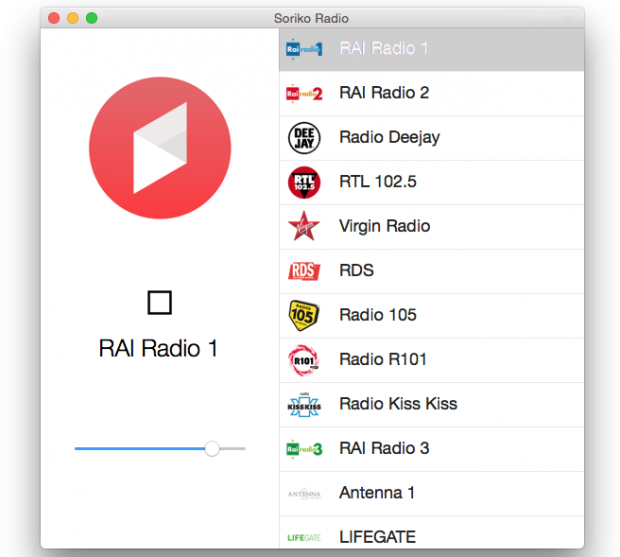Click the Kiss Kiss station logo
This screenshot has width=620, height=557.
tap(304, 405)
